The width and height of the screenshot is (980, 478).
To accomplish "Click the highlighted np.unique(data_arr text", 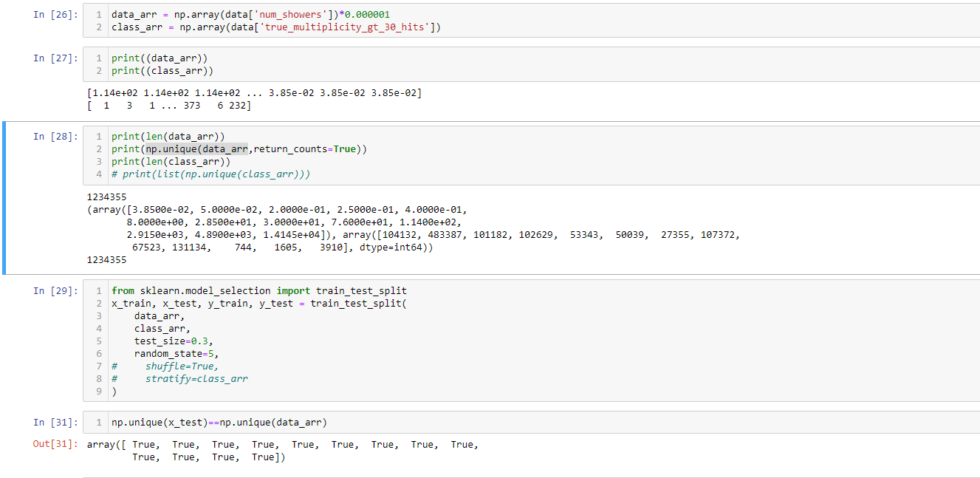I will 196,148.
